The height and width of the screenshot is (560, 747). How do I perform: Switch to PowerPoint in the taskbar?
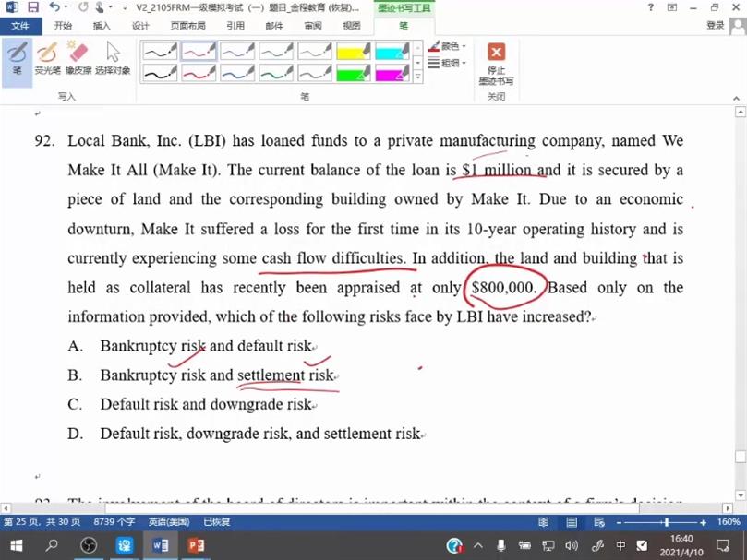196,545
